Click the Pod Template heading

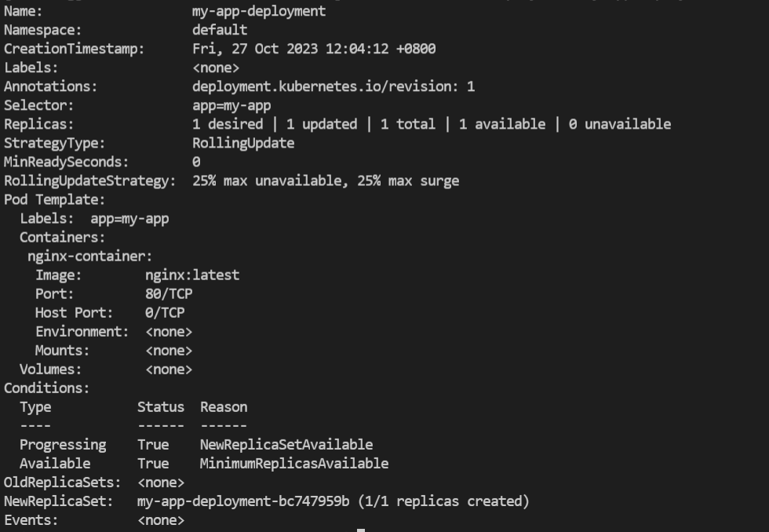click(54, 200)
